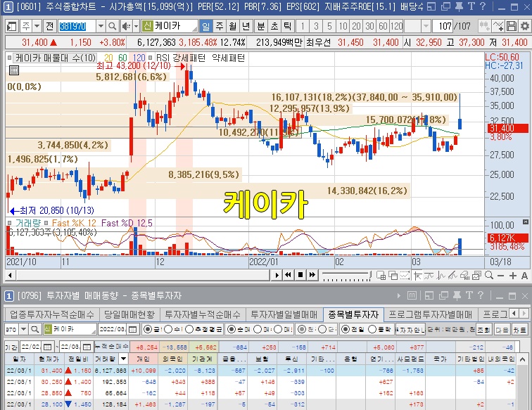Viewport: 532px width, 410px height.
Task: Click the tab strip scroll-right arrow
Action: pyautogui.click(x=524, y=314)
